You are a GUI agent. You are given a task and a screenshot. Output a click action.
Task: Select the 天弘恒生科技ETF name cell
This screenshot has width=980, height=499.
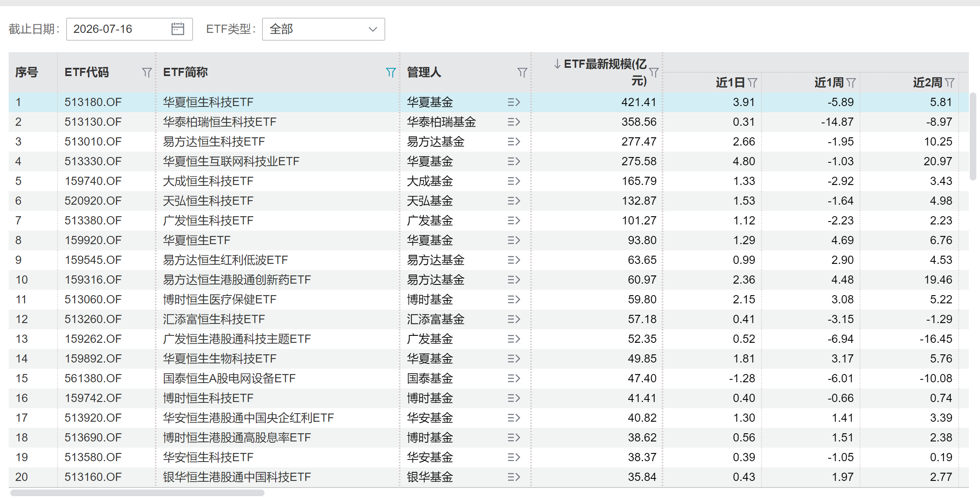[208, 201]
